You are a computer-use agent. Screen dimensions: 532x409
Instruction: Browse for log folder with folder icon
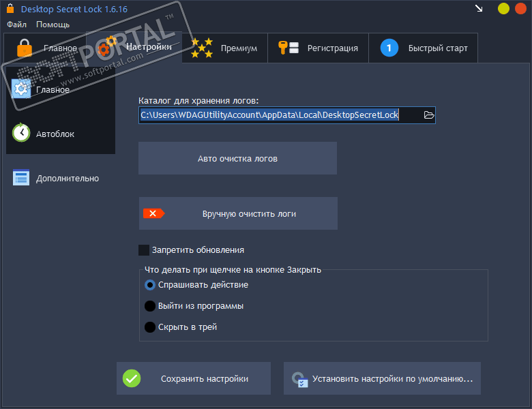[x=429, y=115]
